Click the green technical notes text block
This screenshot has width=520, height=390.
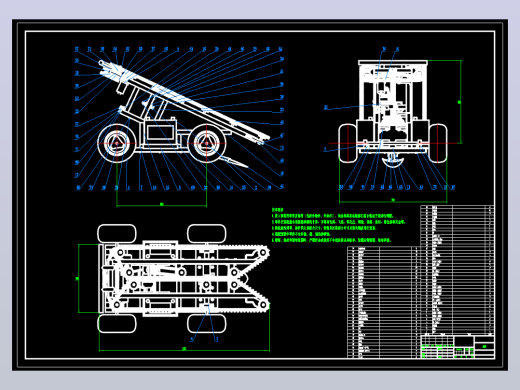338,225
